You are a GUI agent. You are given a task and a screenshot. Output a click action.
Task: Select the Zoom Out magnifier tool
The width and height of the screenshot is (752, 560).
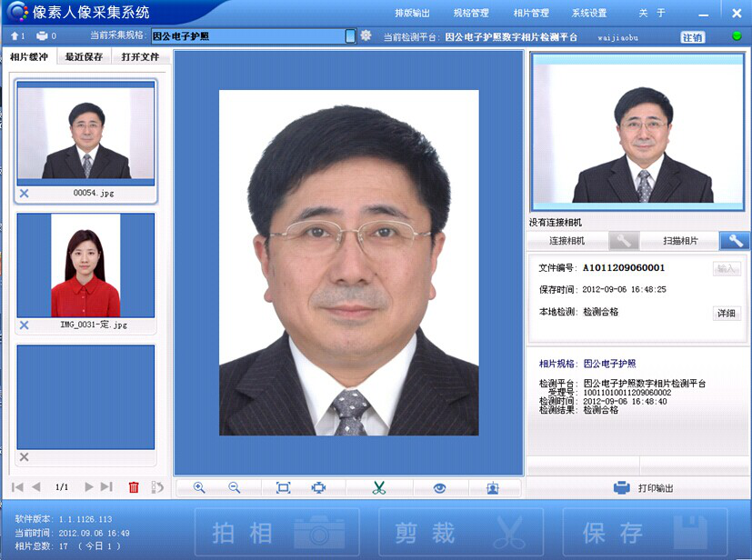236,488
